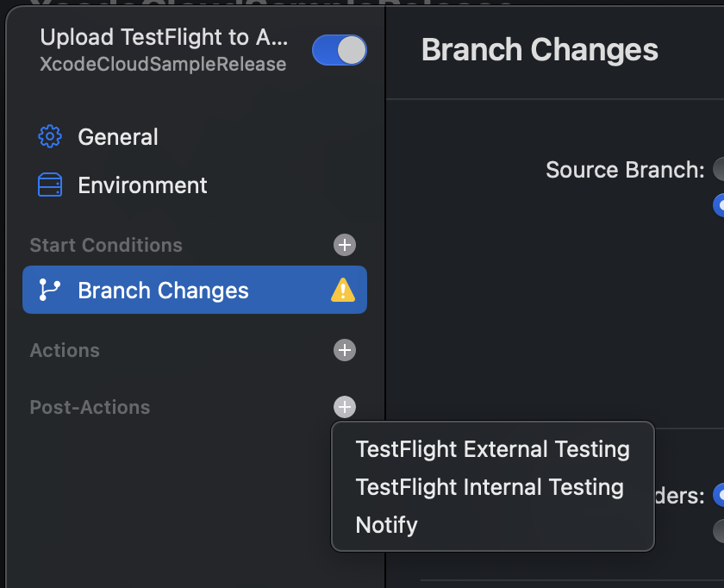The height and width of the screenshot is (588, 724).
Task: Select the Branch Changes sidebar row
Action: [x=195, y=290]
